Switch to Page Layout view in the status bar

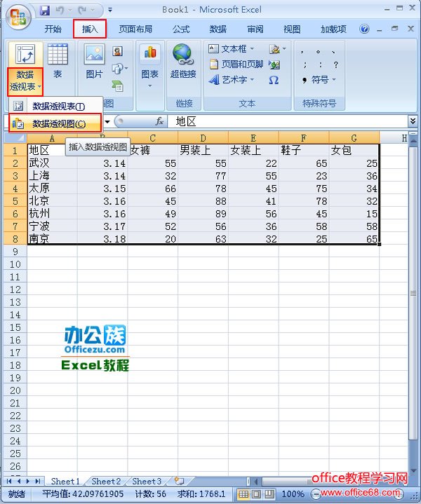click(257, 494)
